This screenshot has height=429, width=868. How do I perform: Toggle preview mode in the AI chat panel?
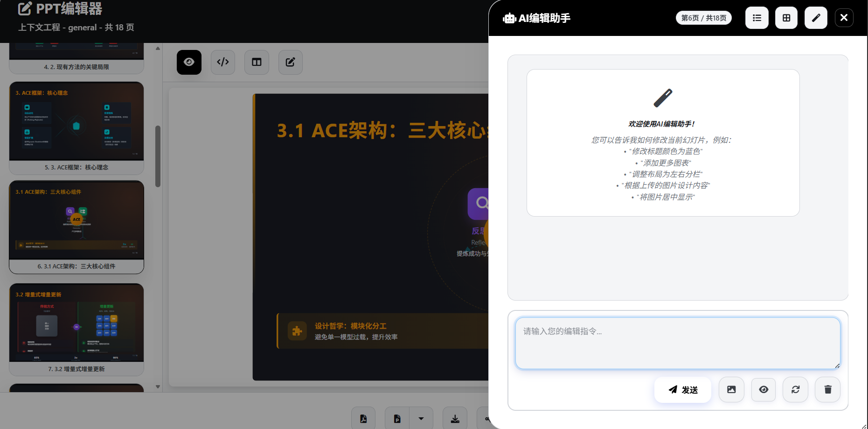click(763, 389)
